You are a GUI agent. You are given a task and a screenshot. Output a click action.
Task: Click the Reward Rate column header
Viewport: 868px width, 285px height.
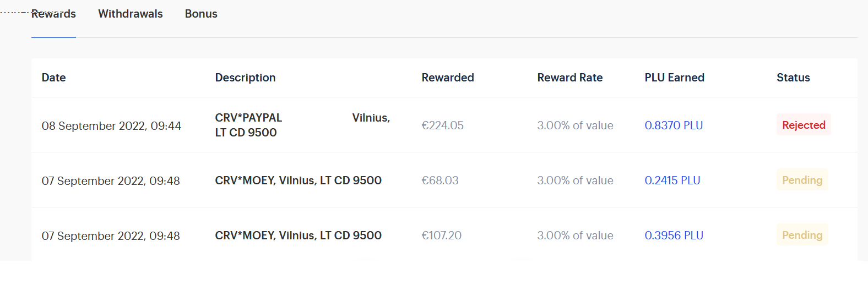tap(570, 78)
